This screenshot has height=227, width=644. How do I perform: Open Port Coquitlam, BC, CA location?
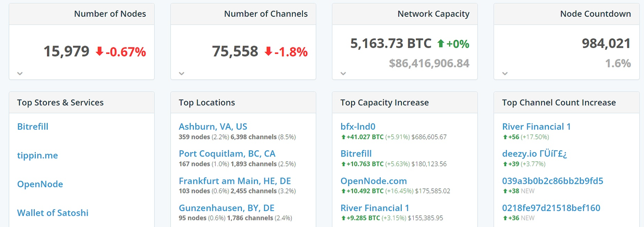(x=227, y=154)
